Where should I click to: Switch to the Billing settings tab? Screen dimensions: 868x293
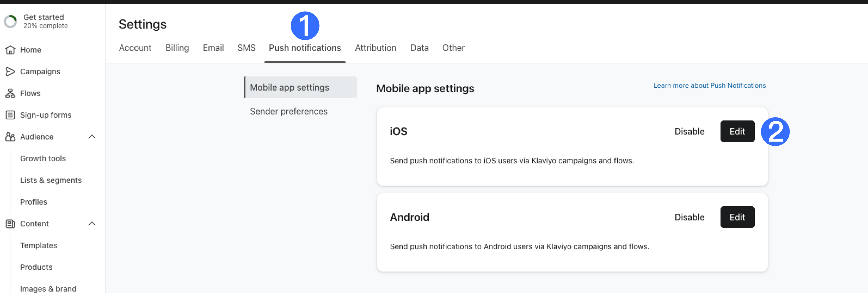tap(177, 48)
